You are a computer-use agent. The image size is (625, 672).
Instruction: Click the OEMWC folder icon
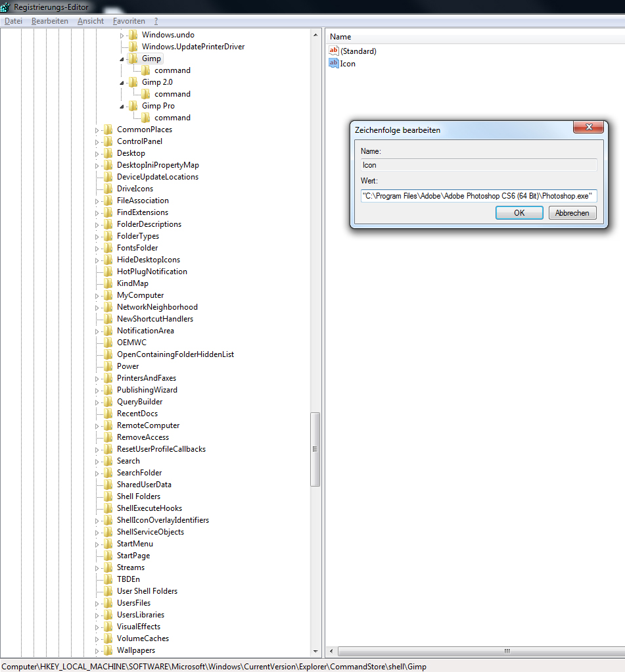(x=108, y=343)
